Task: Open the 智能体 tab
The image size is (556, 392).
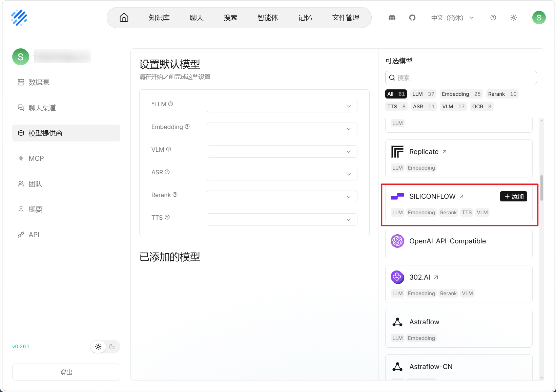Action: click(x=268, y=18)
